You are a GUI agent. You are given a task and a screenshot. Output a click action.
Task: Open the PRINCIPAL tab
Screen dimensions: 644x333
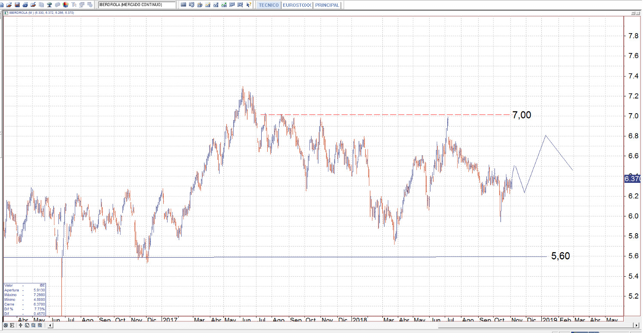coord(327,5)
